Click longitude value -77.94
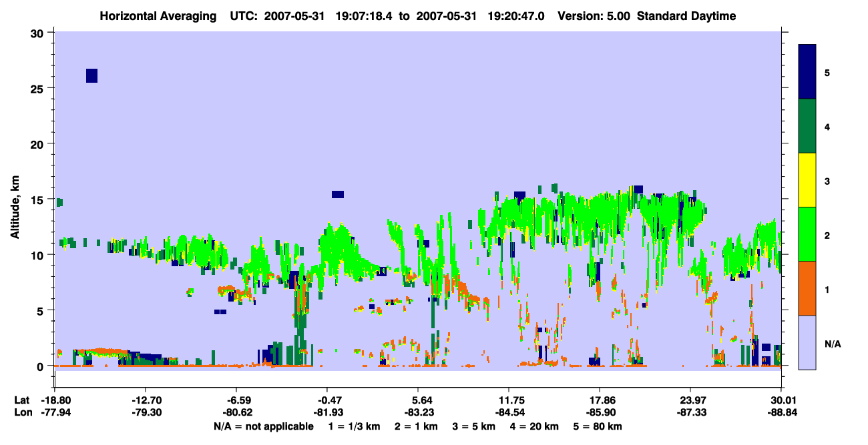The height and width of the screenshot is (445, 868). click(55, 412)
